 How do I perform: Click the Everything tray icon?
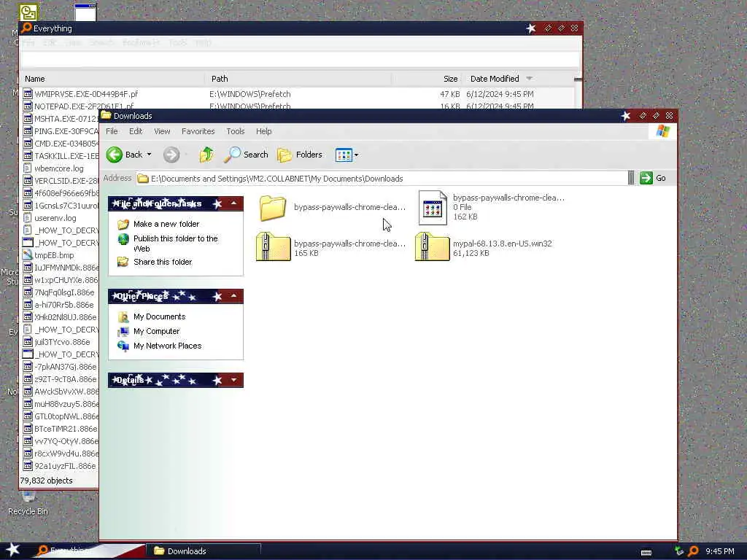pos(693,551)
